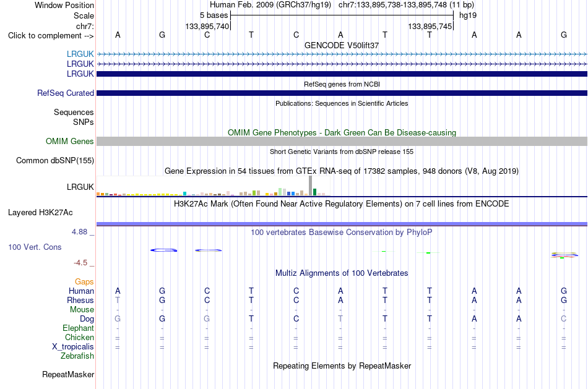Select the 'Dog' alignment row label
Image resolution: width=588 pixels, height=389 pixels.
point(87,319)
